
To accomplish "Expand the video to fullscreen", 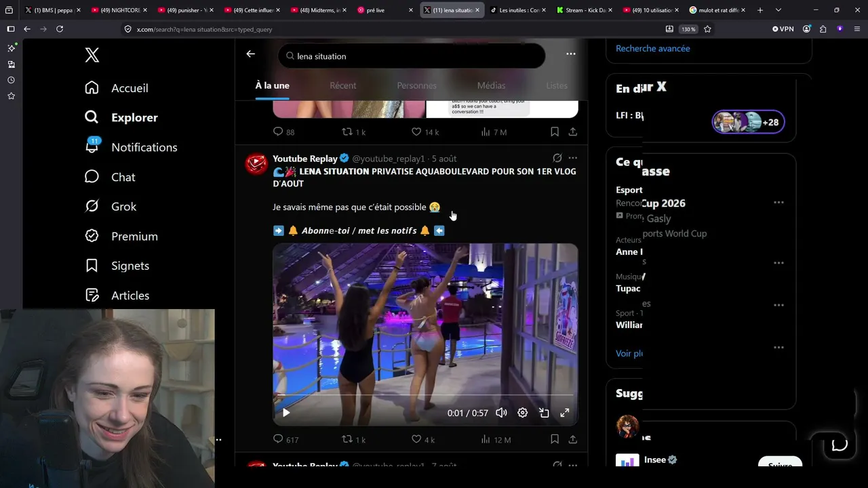I will (565, 413).
